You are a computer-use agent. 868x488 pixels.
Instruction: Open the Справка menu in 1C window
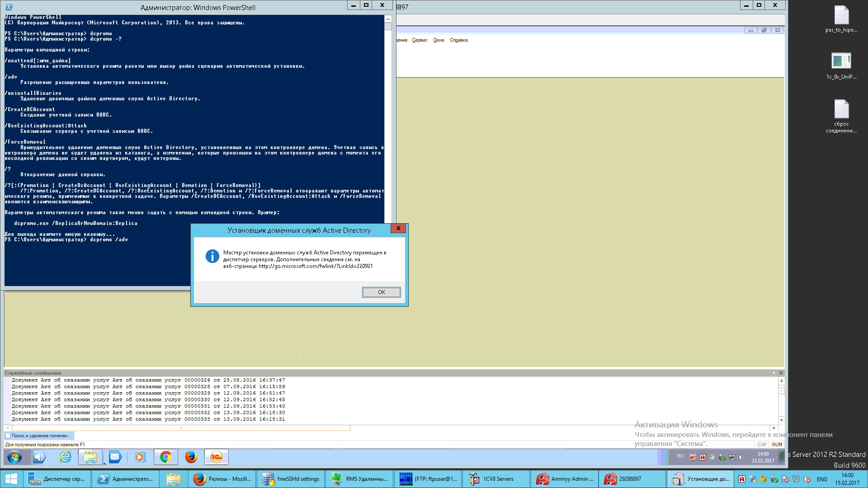[x=458, y=40]
